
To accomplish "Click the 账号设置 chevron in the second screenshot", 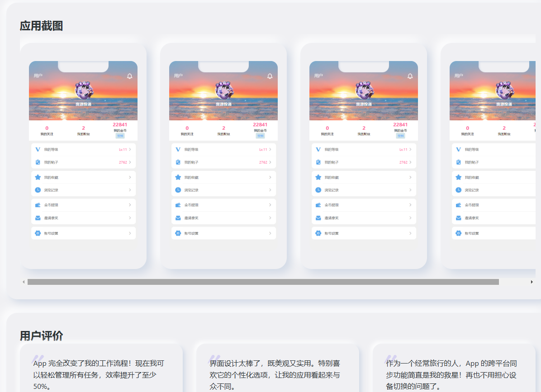I will point(270,233).
